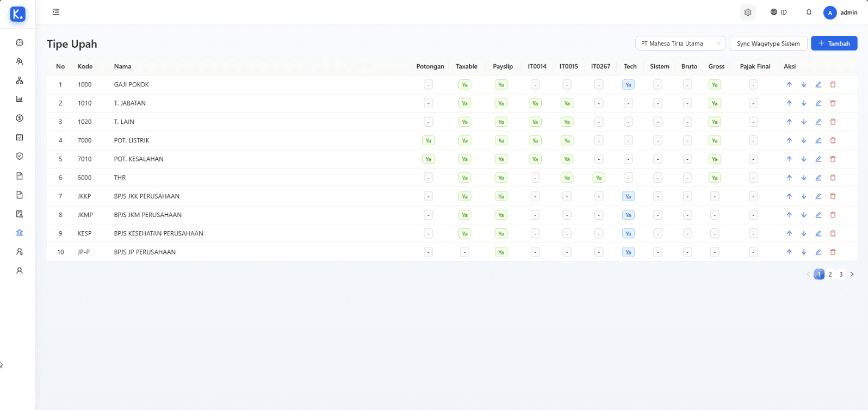Move GAJI POKOK row down
The height and width of the screenshot is (410, 868).
coord(804,85)
